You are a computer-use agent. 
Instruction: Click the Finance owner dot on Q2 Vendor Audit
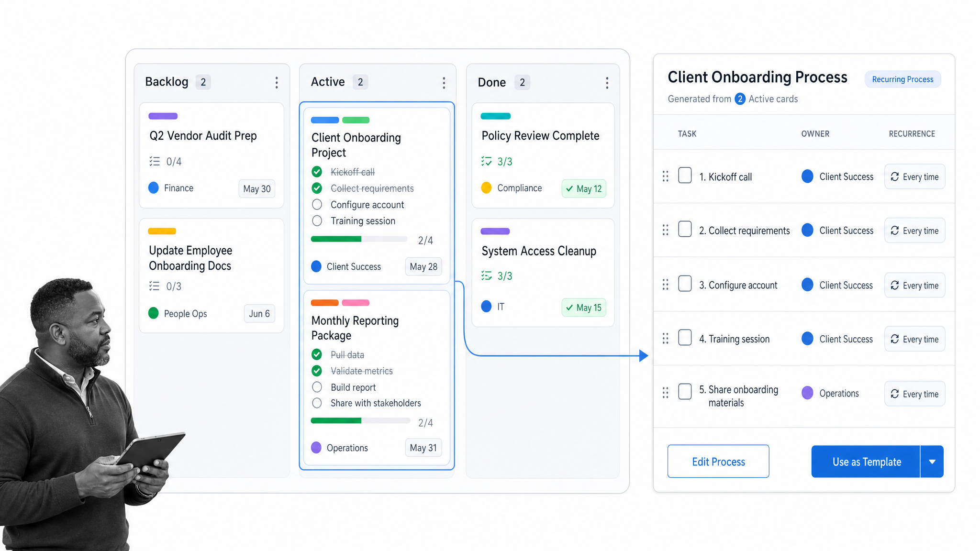tap(154, 188)
